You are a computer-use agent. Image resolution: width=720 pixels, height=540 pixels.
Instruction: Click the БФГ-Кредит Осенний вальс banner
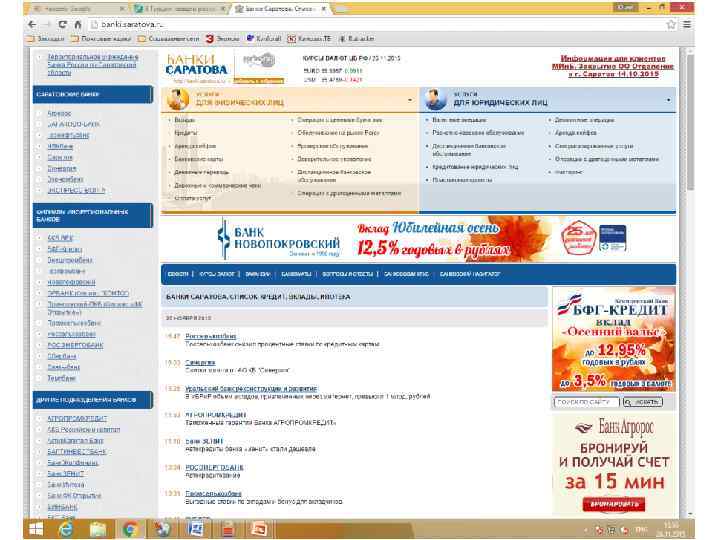tap(613, 339)
